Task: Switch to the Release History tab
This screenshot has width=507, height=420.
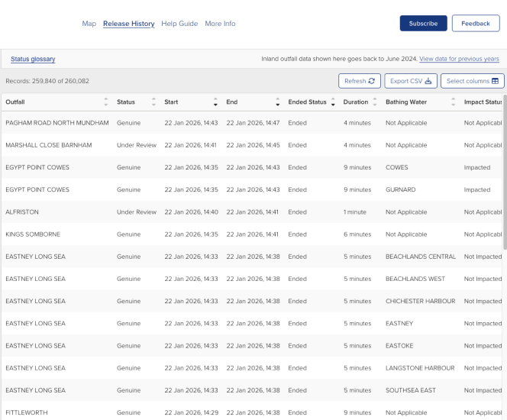Action: (x=129, y=24)
